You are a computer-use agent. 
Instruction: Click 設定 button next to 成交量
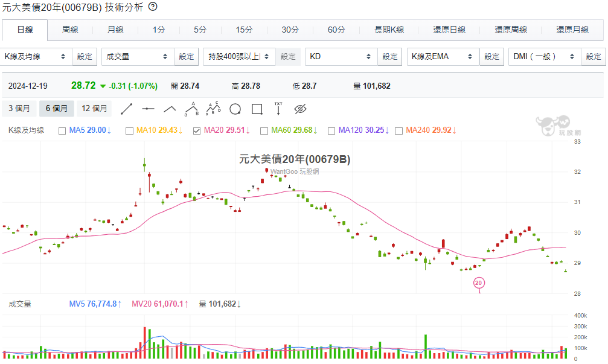187,57
